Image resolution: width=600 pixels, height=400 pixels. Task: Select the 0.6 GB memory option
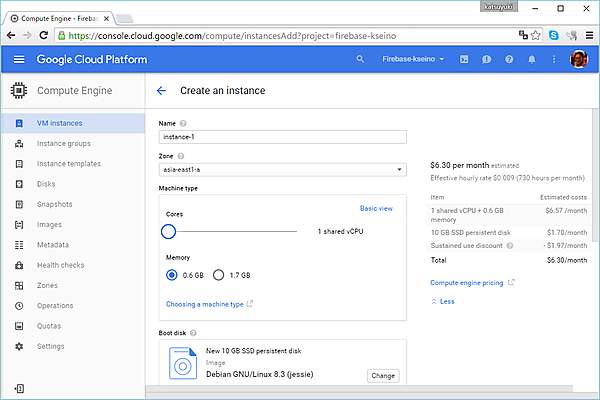click(172, 275)
